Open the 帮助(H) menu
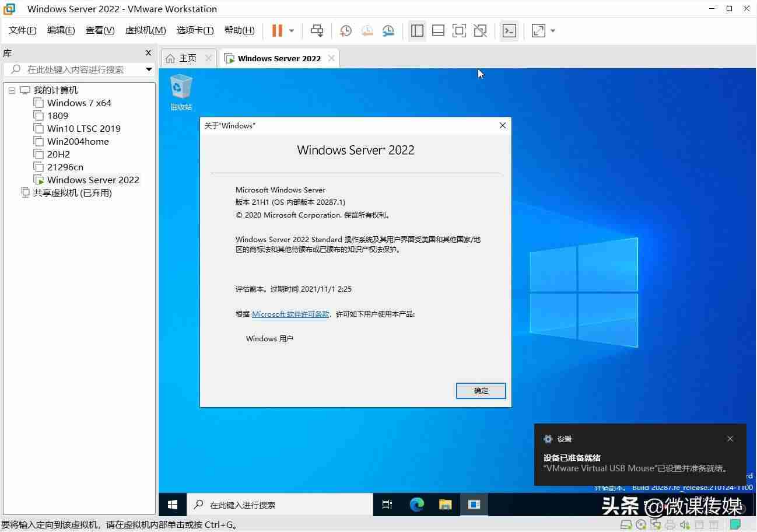The width and height of the screenshot is (757, 532). click(x=240, y=30)
